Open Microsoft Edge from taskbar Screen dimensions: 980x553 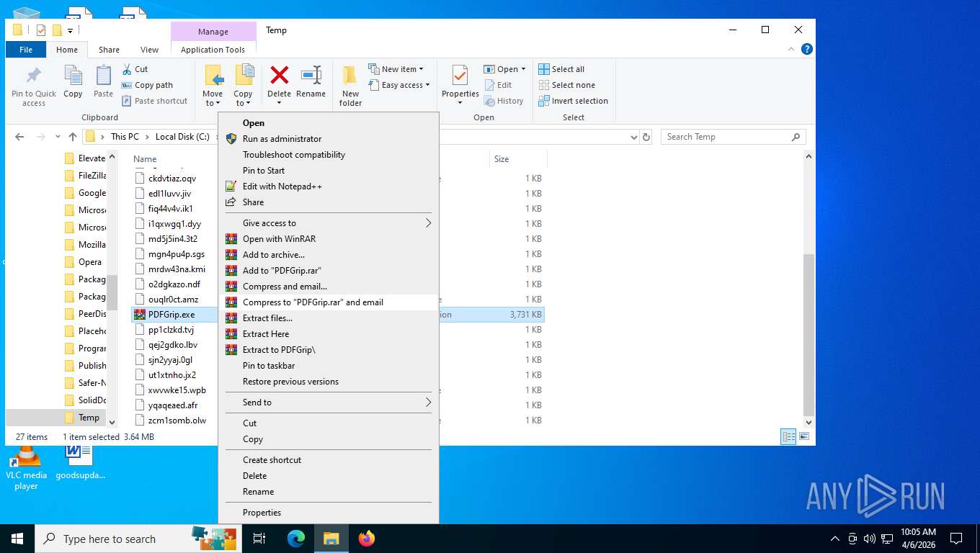tap(296, 538)
